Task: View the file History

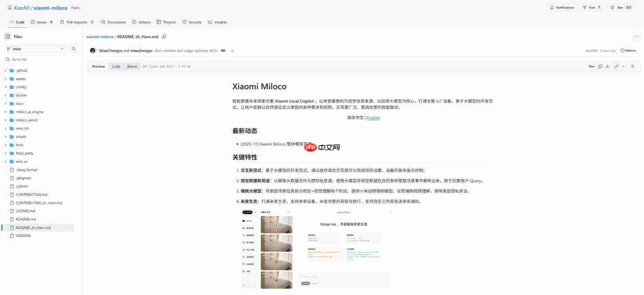Action: [x=628, y=50]
